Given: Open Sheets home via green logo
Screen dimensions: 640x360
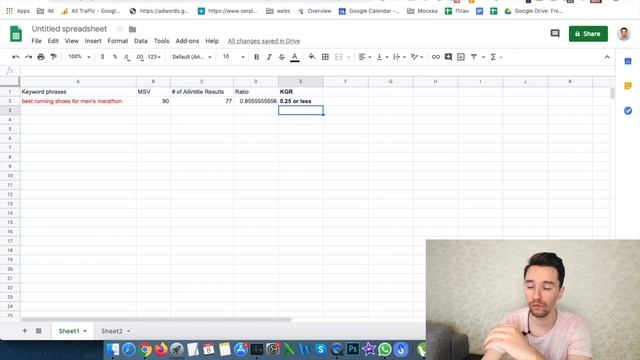Looking at the screenshot, I should point(16,33).
